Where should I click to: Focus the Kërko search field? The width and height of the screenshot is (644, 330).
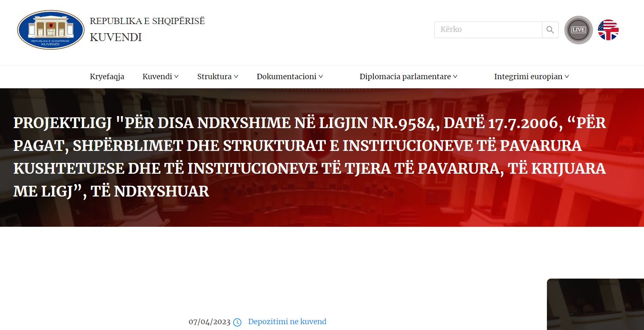tap(488, 30)
